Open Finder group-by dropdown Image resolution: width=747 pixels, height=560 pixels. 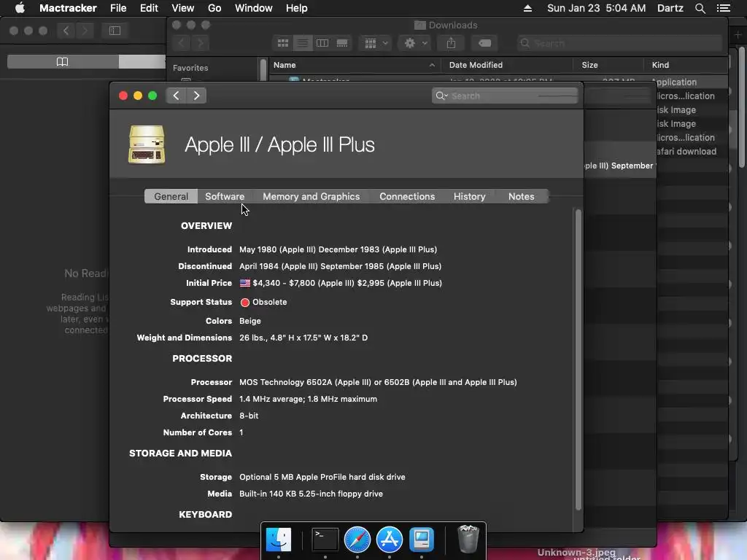pos(376,43)
